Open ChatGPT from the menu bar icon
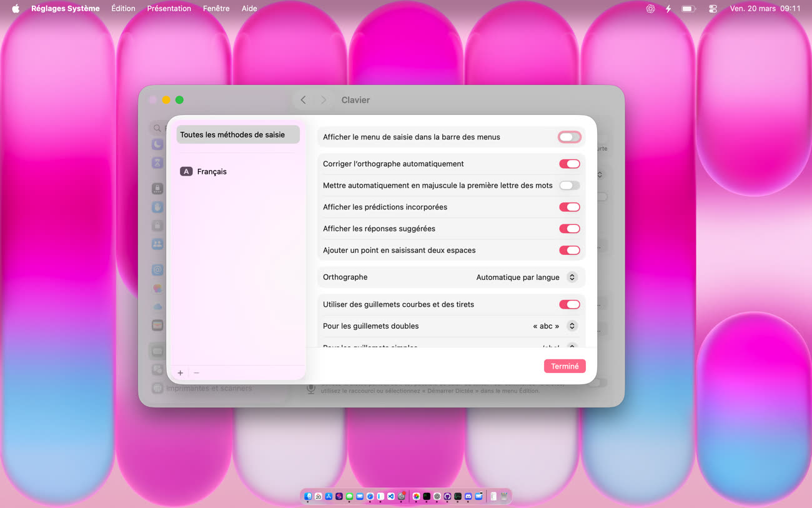This screenshot has width=812, height=508. (650, 9)
